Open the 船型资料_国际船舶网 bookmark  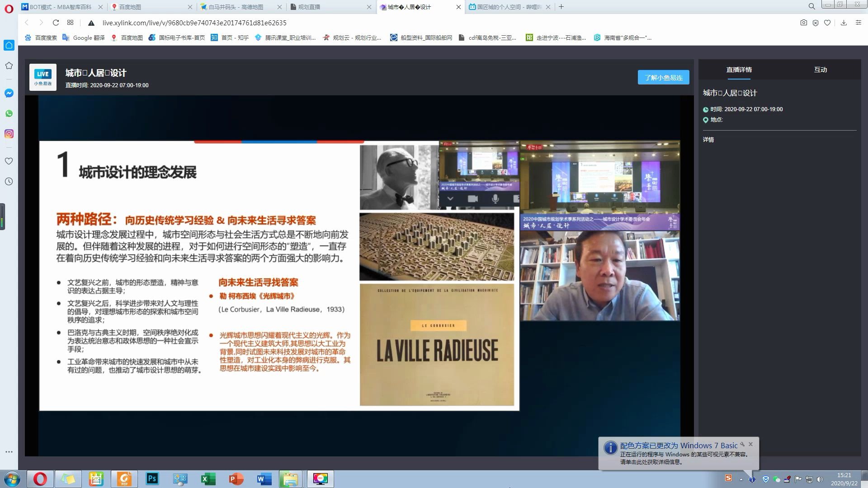[x=421, y=38]
